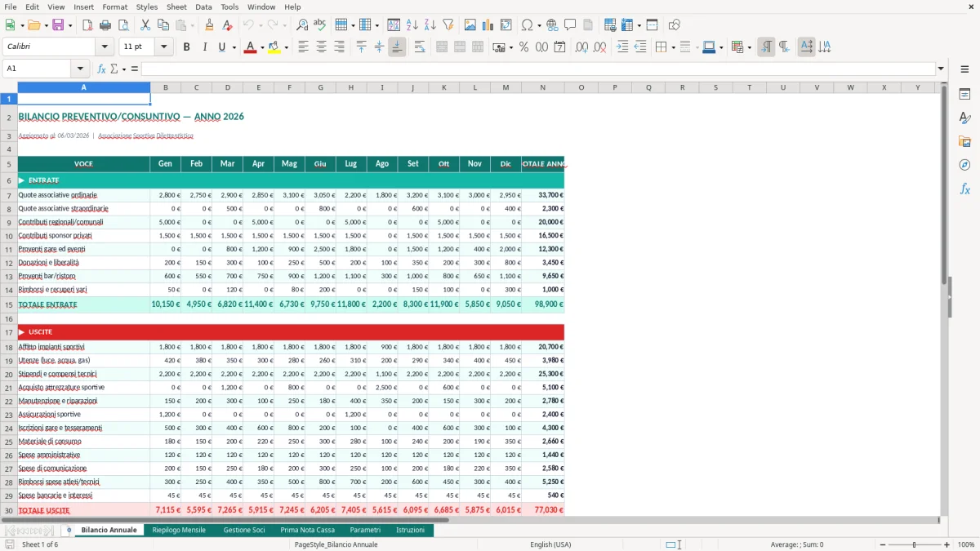Viewport: 980px width, 551px height.
Task: Click Remove Decimal Place icon
Action: (x=600, y=47)
